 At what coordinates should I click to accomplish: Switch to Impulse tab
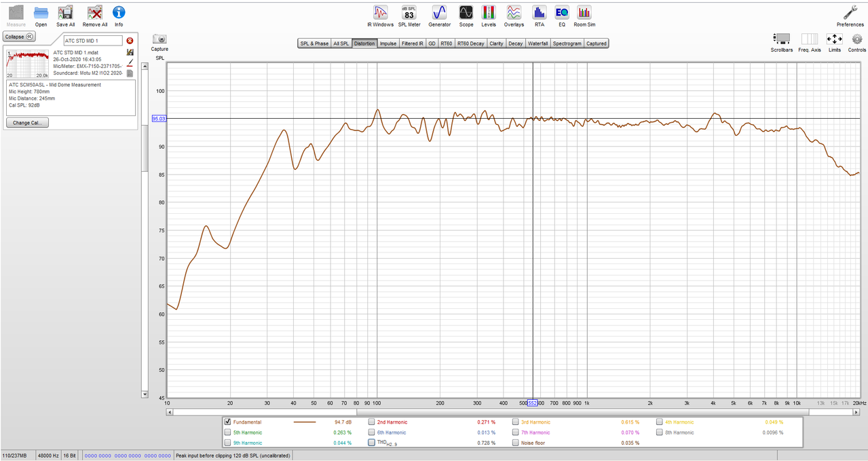[x=388, y=43]
